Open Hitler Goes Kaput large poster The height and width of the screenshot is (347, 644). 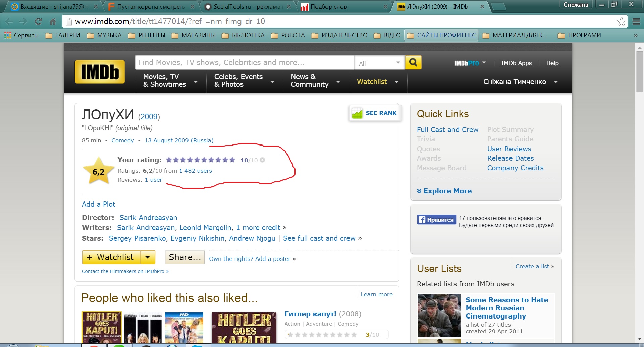[x=244, y=328]
